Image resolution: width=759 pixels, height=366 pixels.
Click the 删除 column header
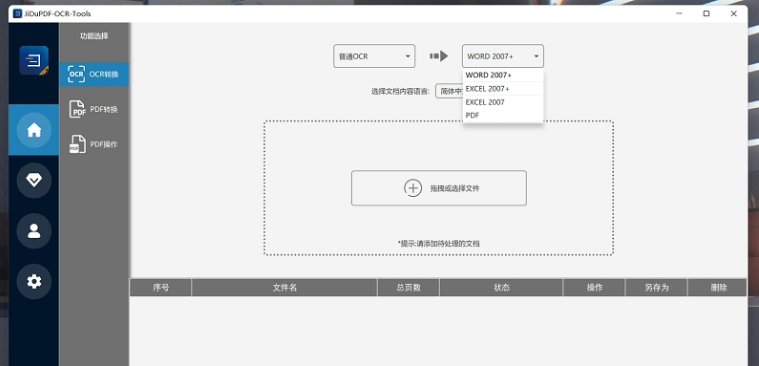[718, 288]
